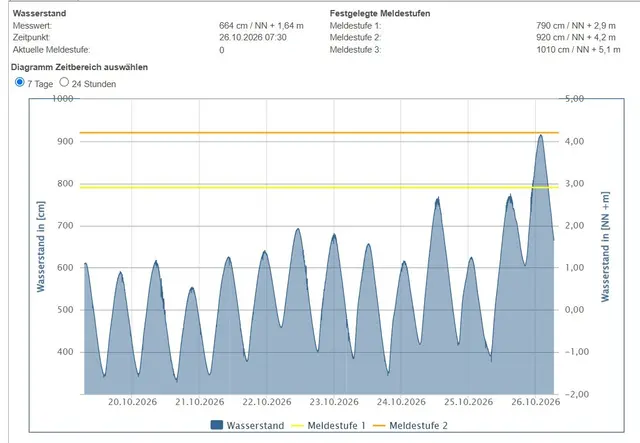Click the Aktuelle Meldestufe label
This screenshot has width=640, height=443.
click(x=51, y=50)
